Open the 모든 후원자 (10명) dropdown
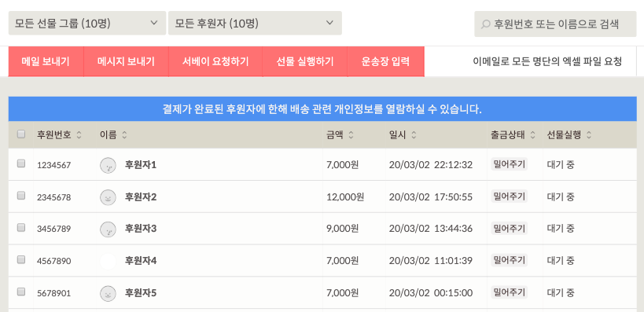Image resolution: width=644 pixels, height=312 pixels. click(255, 23)
